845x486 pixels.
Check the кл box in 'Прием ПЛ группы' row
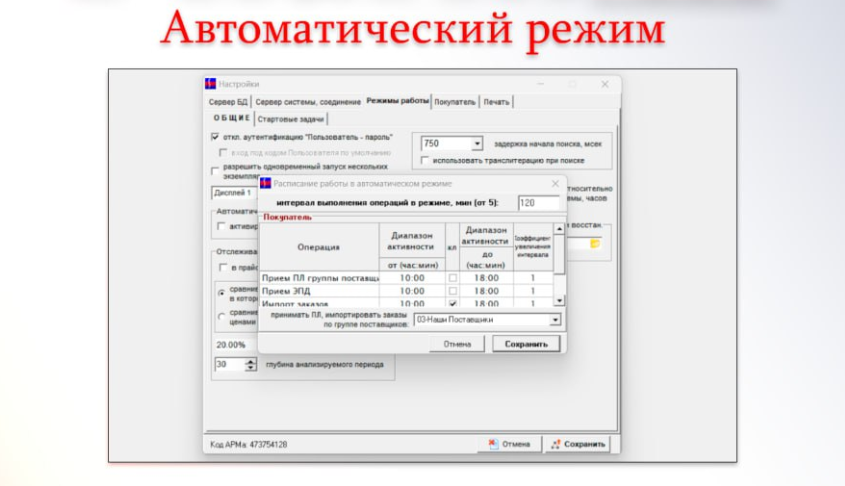[453, 278]
